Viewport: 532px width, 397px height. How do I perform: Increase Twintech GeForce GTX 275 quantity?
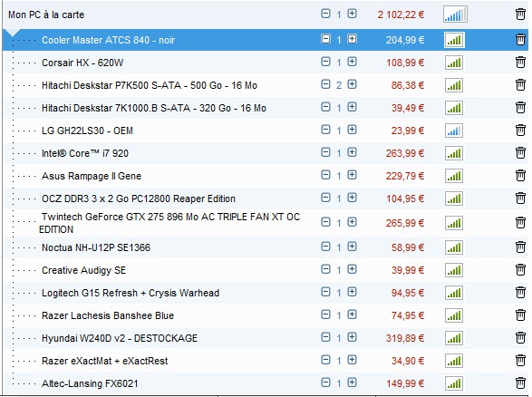(352, 222)
